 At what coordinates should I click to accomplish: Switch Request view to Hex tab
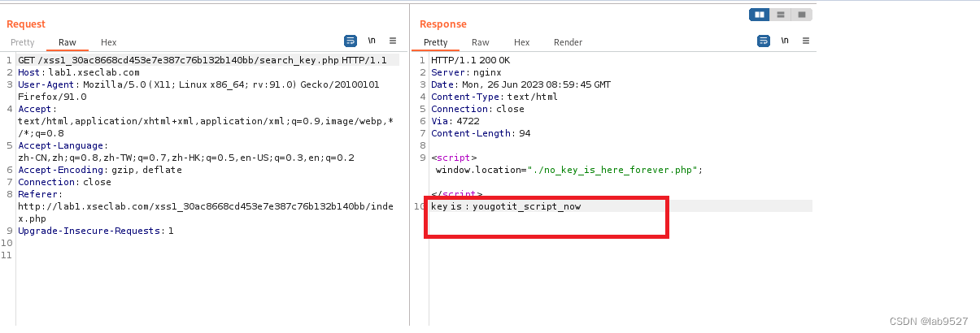(109, 42)
